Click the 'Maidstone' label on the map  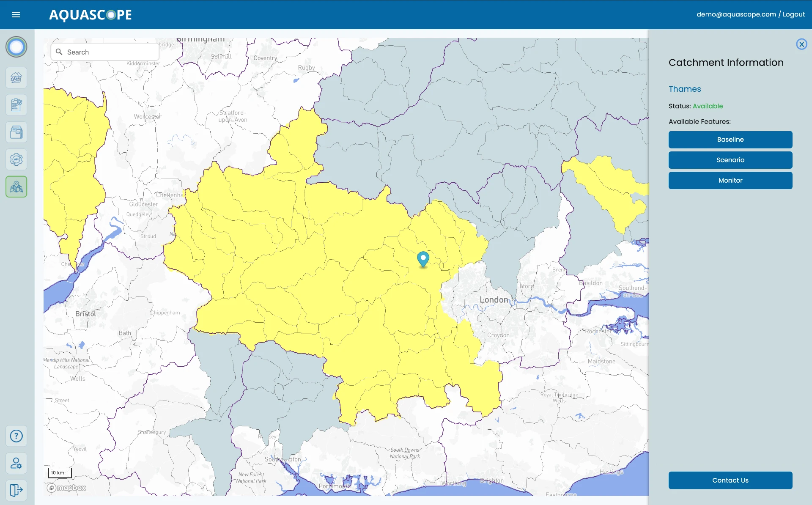tap(601, 361)
